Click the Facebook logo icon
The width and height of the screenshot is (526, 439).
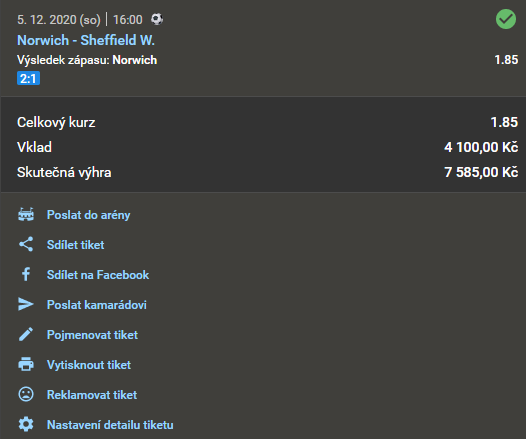pyautogui.click(x=26, y=274)
